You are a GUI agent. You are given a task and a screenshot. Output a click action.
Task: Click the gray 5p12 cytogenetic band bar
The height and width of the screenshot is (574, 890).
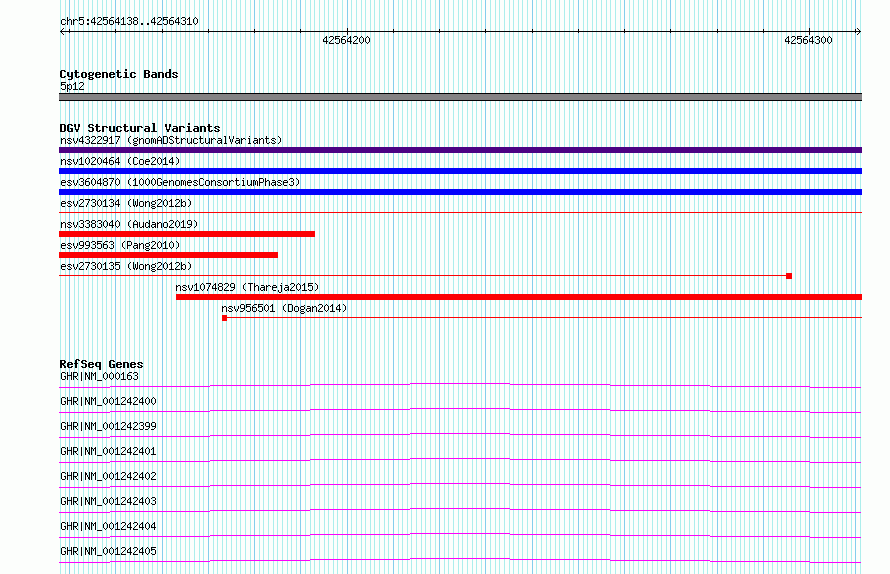(460, 97)
